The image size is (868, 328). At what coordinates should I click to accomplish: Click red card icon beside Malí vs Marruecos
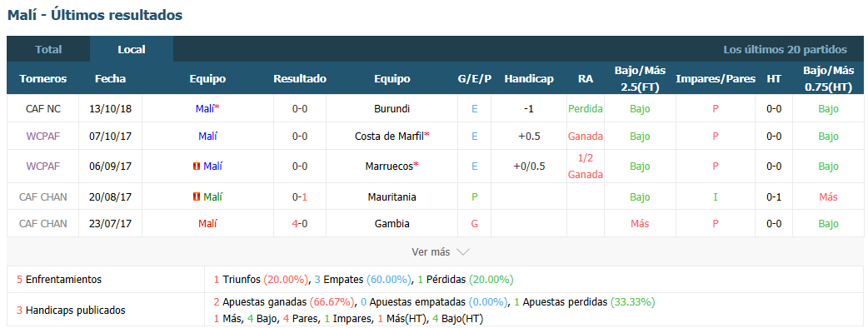(196, 166)
